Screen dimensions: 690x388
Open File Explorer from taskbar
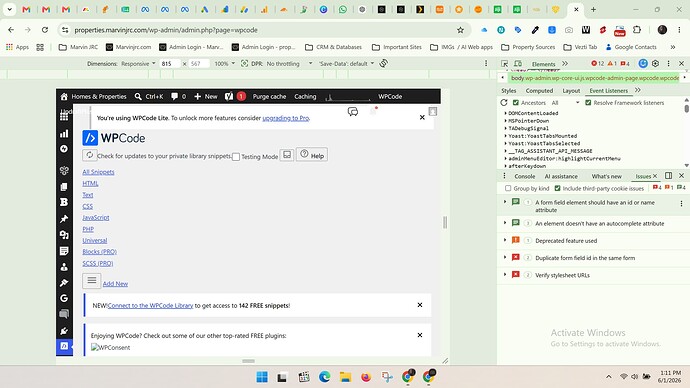click(345, 377)
